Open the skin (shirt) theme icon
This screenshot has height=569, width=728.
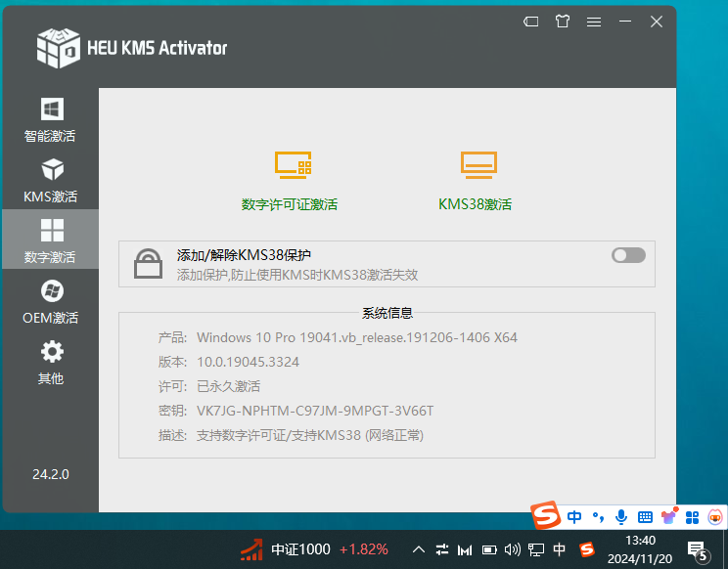[x=563, y=22]
